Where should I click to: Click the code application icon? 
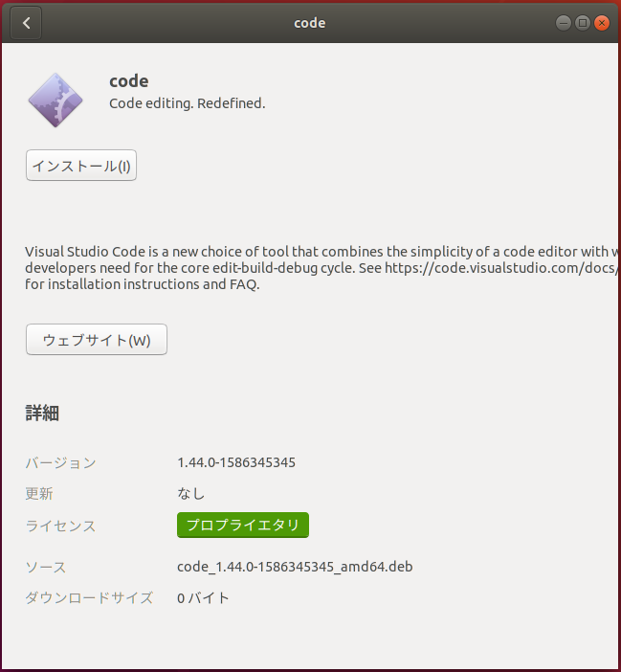coord(55,100)
